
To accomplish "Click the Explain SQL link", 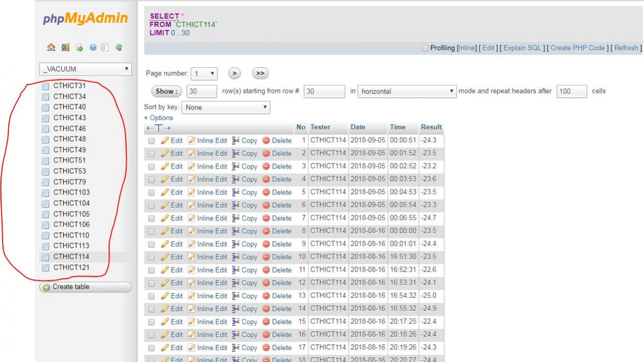I will tap(523, 48).
